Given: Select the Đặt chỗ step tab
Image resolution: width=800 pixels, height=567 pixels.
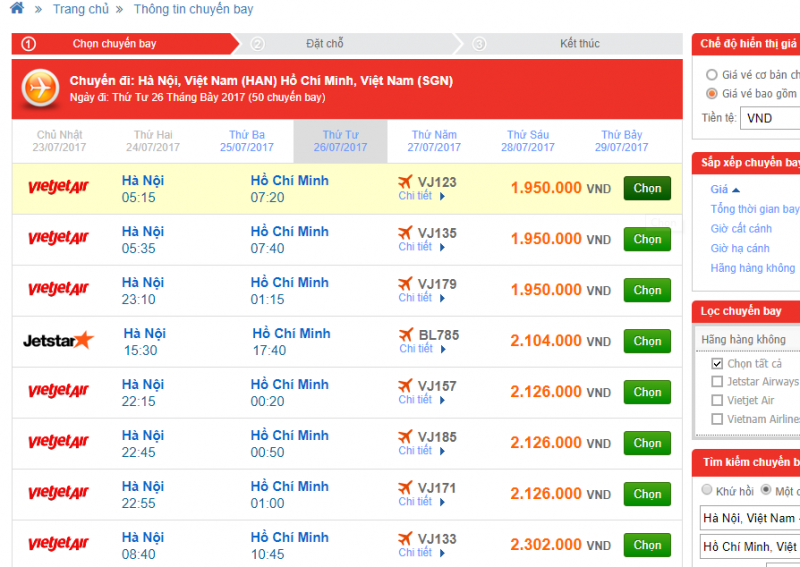Looking at the screenshot, I should pyautogui.click(x=349, y=44).
